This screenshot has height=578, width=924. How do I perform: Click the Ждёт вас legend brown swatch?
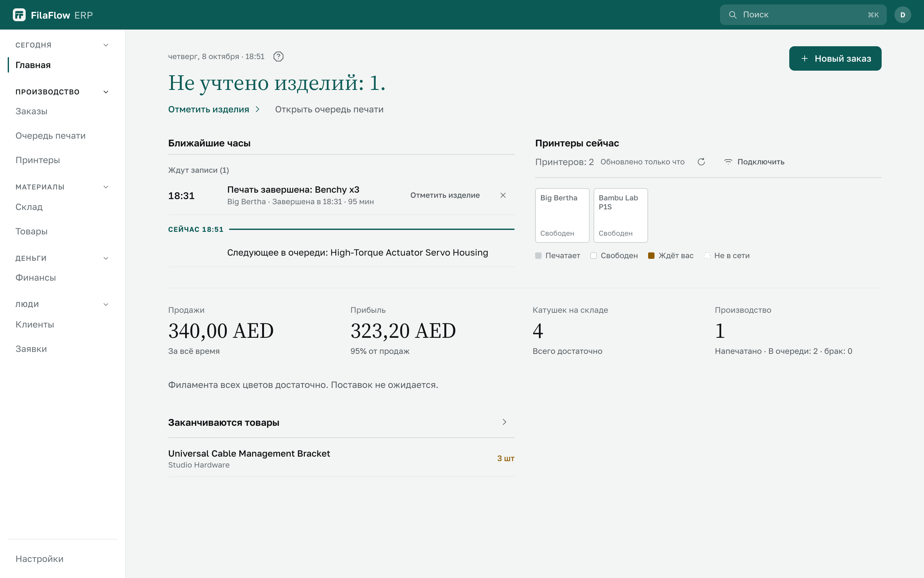point(651,256)
